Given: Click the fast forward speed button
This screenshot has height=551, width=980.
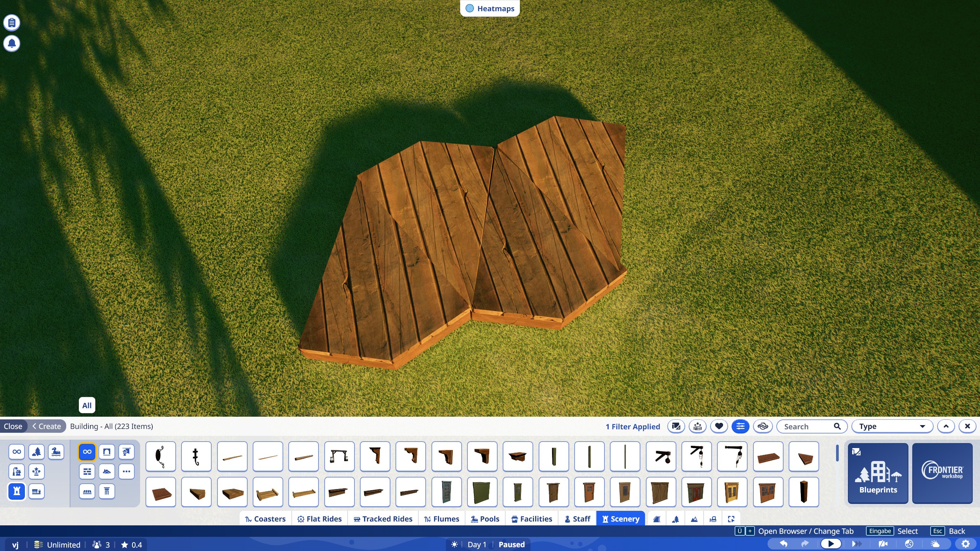Looking at the screenshot, I should tap(857, 544).
